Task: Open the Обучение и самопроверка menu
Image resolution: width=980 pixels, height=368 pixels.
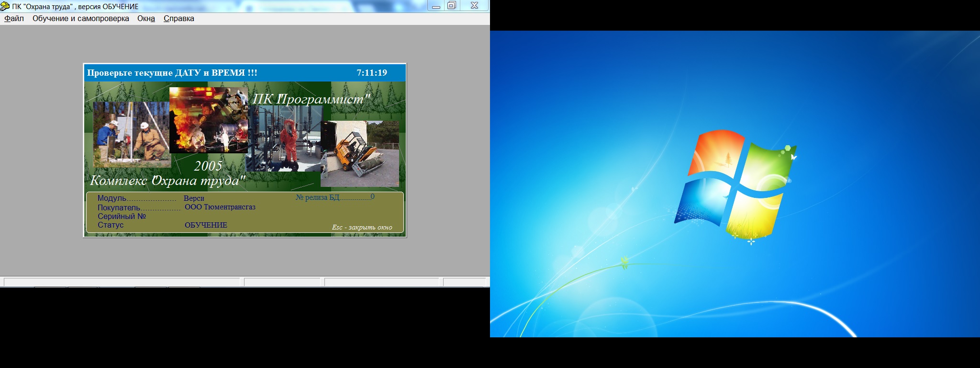Action: click(80, 19)
